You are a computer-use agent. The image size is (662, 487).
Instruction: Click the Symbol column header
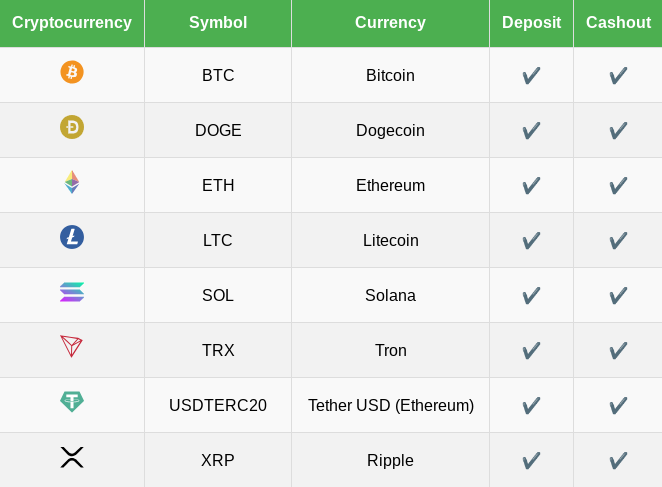click(x=218, y=22)
